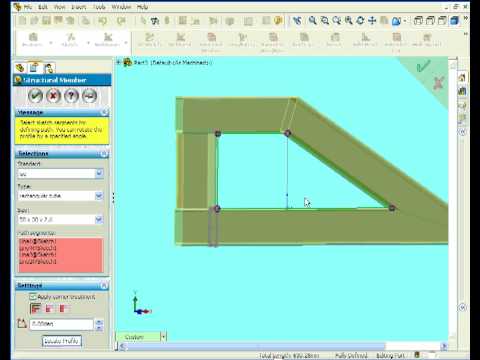The height and width of the screenshot is (360, 480).
Task: Click the Open document toolbar icon
Action: coord(34,21)
